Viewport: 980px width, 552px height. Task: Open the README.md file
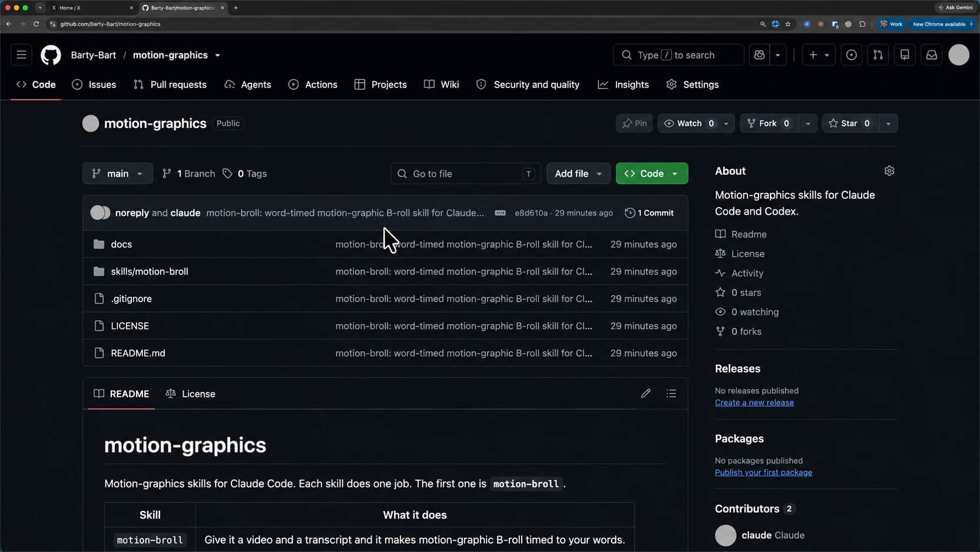pos(138,353)
